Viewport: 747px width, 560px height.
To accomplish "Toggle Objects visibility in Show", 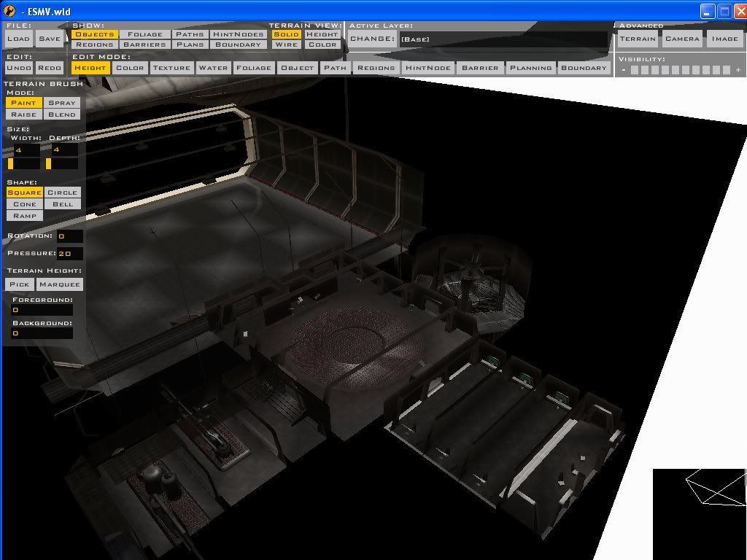I will pos(94,34).
